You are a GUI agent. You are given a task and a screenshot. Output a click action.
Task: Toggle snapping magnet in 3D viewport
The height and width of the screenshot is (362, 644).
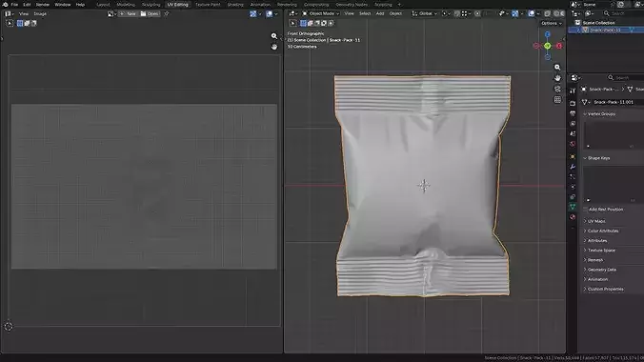coord(456,13)
